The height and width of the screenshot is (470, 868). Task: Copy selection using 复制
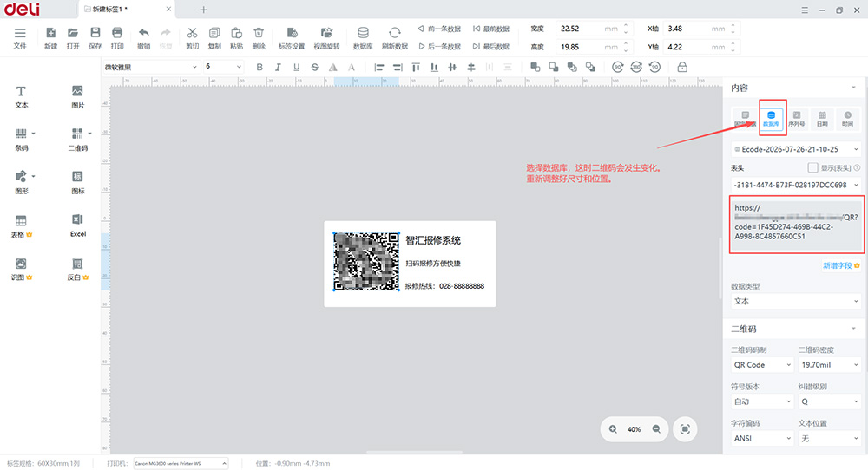pos(214,38)
